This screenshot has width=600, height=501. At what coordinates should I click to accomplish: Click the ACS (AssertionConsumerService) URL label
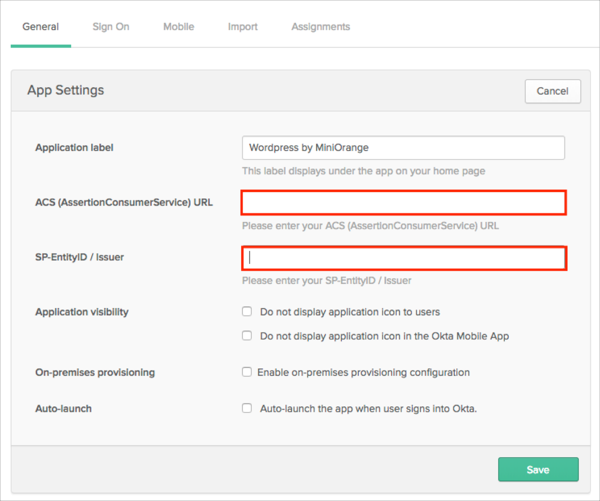(123, 202)
